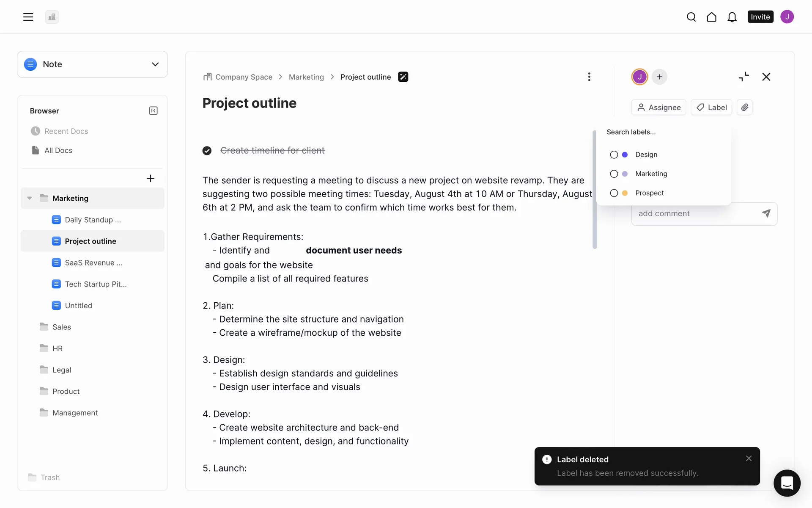The image size is (812, 508).
Task: Uncheck the Create timeline for client task
Action: [x=207, y=151]
